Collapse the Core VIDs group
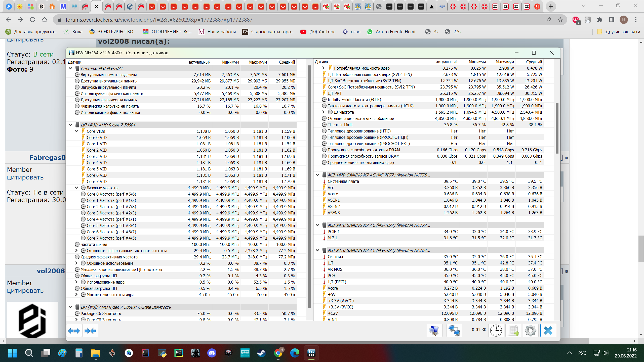The width and height of the screenshot is (644, 362). point(76,131)
